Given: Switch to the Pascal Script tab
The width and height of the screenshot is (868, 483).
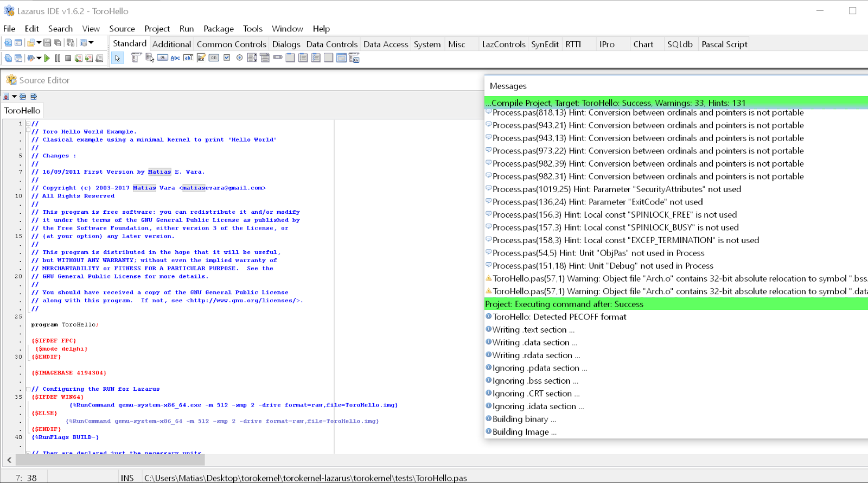Looking at the screenshot, I should (x=724, y=45).
